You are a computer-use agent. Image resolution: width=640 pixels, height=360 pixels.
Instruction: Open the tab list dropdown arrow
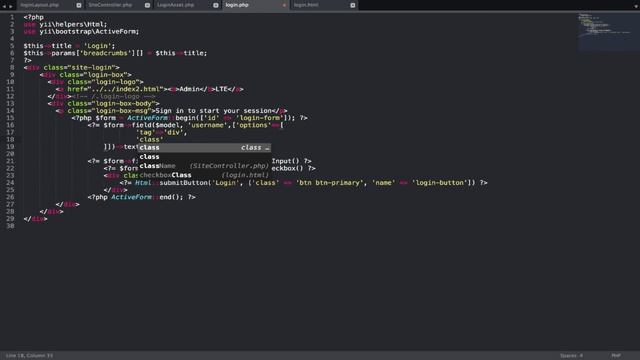[x=636, y=6]
